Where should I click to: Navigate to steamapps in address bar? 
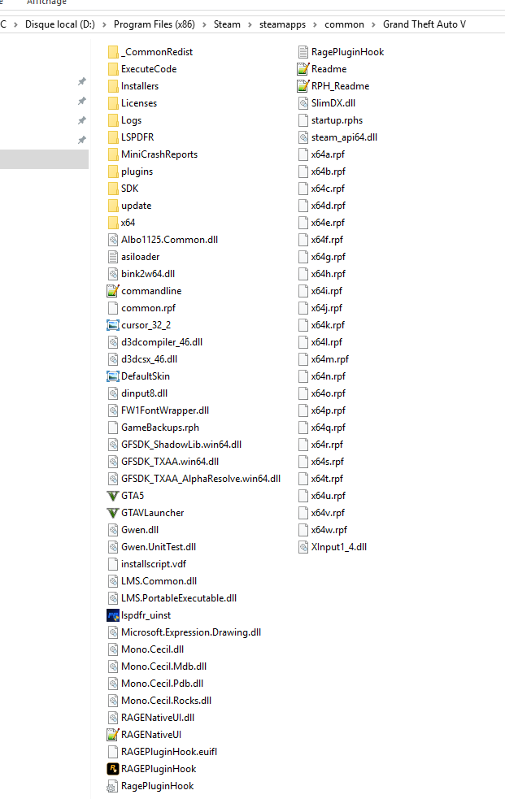[x=282, y=24]
